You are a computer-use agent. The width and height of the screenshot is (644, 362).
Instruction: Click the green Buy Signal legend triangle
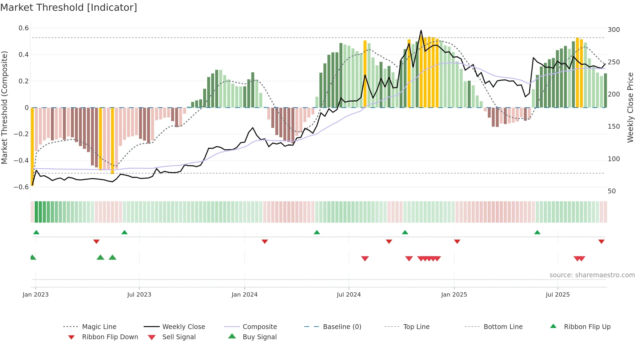point(232,336)
